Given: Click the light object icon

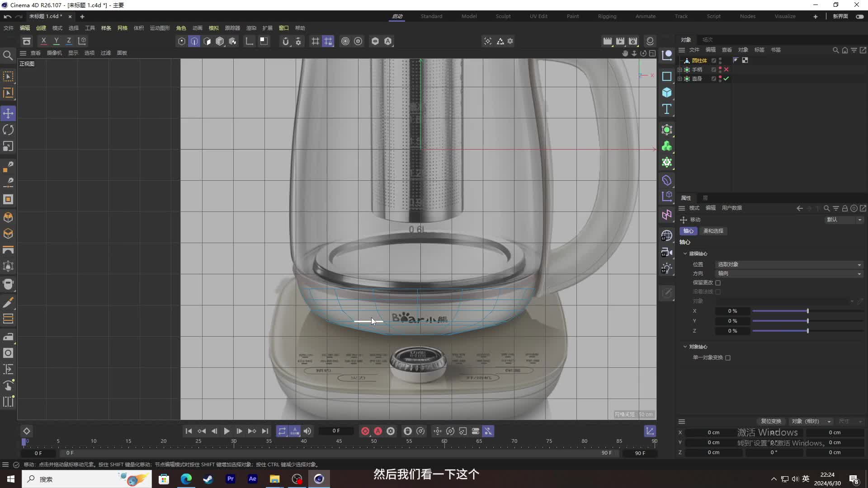Looking at the screenshot, I should click(x=667, y=268).
